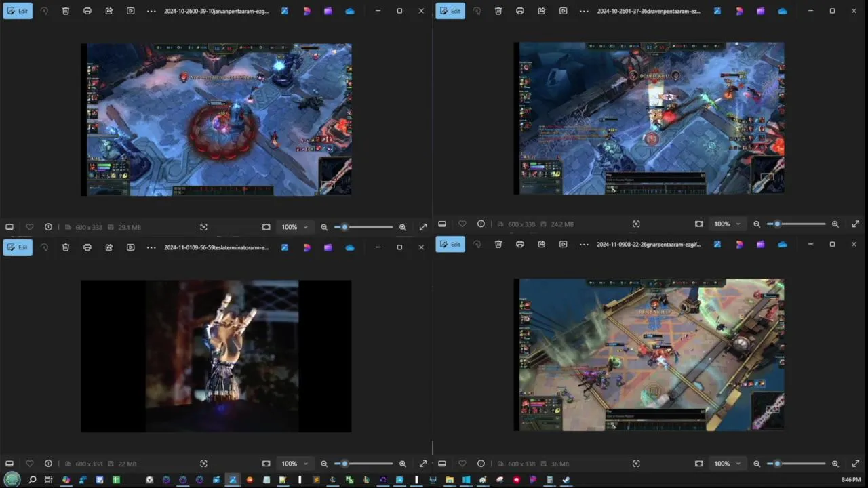868x488 pixels.
Task: Open OneDrive from jarvan window
Action: pos(350,11)
